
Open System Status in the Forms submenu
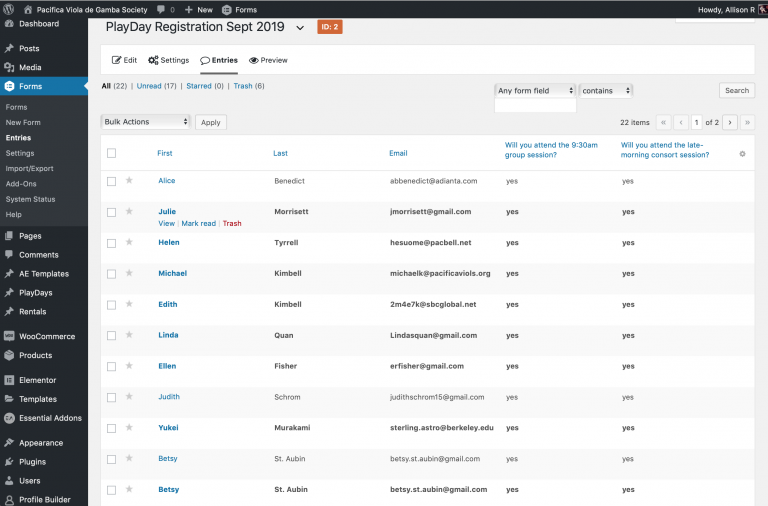30,199
